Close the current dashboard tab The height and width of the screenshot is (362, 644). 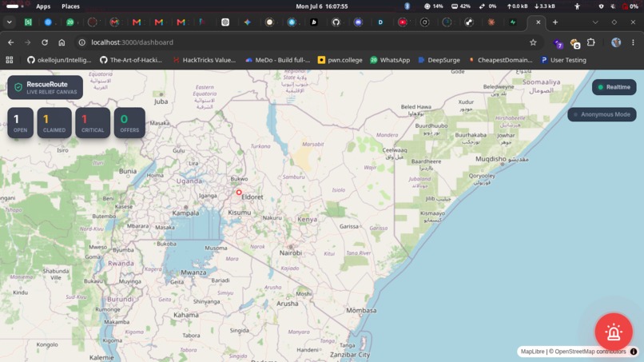click(x=538, y=22)
